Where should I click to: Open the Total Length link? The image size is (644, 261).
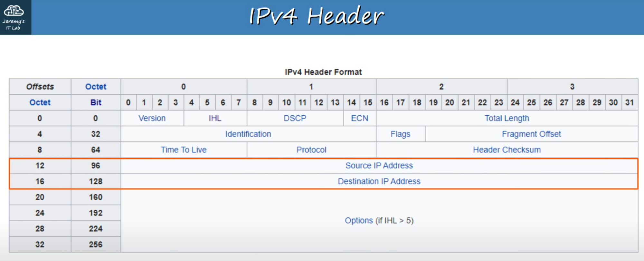pyautogui.click(x=507, y=118)
